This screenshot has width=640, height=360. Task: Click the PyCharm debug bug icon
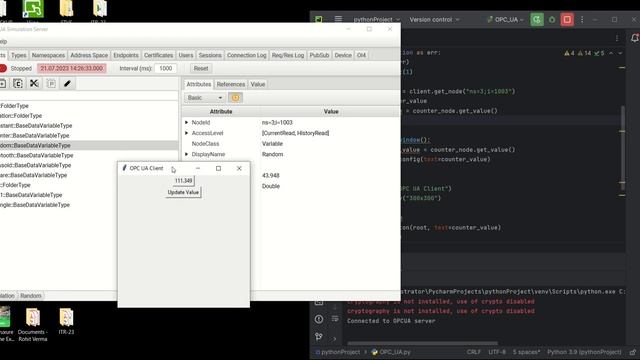[x=552, y=20]
